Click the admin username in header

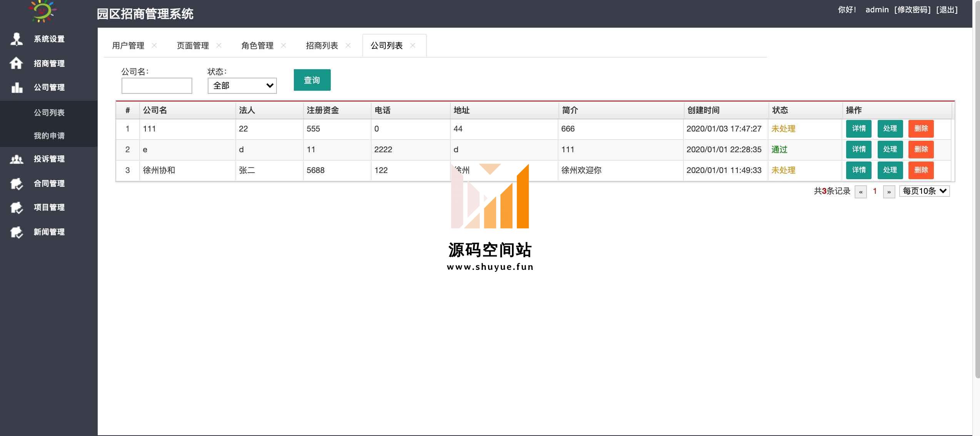pyautogui.click(x=877, y=10)
